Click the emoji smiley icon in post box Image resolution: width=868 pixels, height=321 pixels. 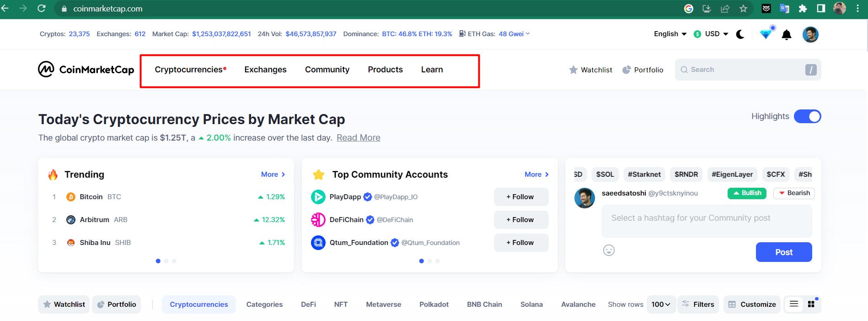(x=609, y=250)
